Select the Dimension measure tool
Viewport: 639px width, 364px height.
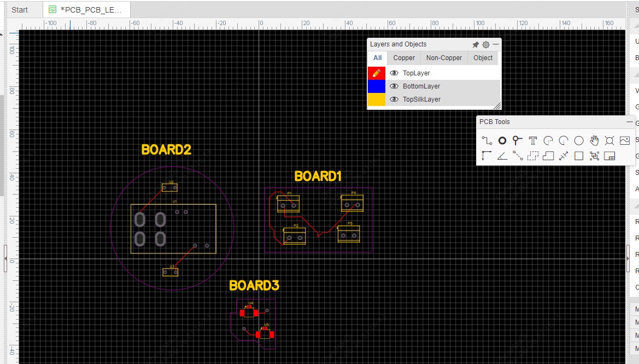pos(564,156)
